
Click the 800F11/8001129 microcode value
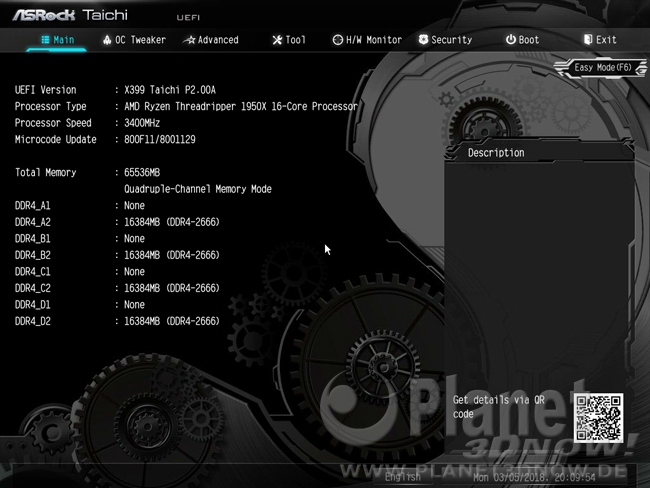[x=160, y=140]
